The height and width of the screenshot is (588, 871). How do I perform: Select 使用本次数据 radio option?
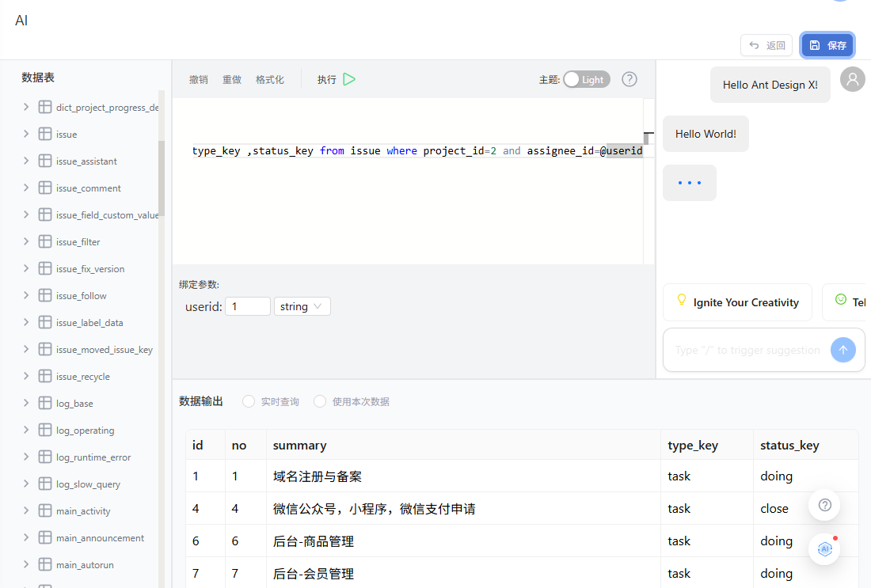click(319, 401)
